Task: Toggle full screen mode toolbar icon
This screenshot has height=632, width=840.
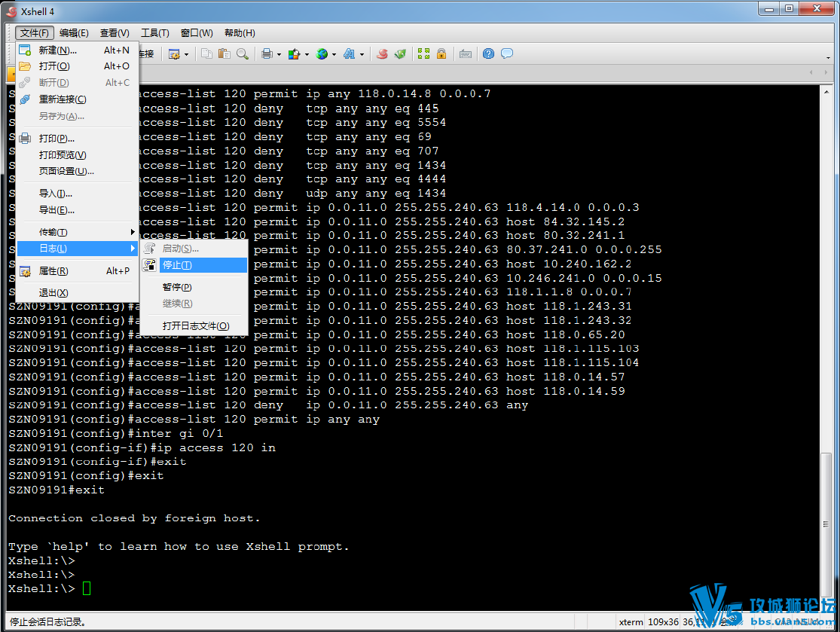Action: click(423, 53)
